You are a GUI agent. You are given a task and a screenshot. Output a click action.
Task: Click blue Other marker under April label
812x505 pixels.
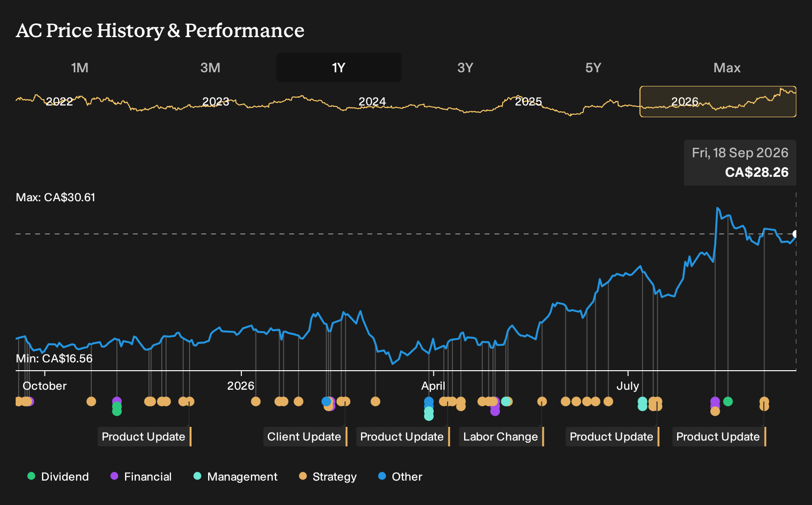pyautogui.click(x=428, y=401)
